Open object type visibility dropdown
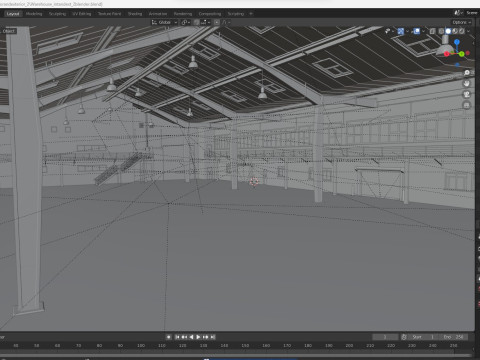The height and width of the screenshot is (360, 480). click(x=389, y=31)
